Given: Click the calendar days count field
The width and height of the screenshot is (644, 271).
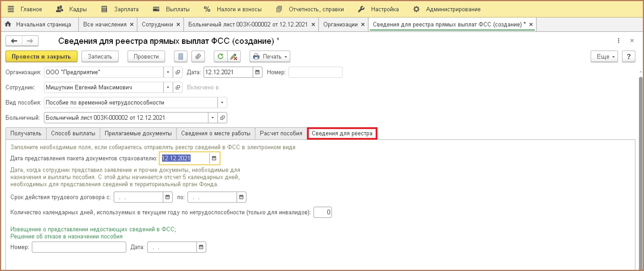Looking at the screenshot, I should pos(322,212).
